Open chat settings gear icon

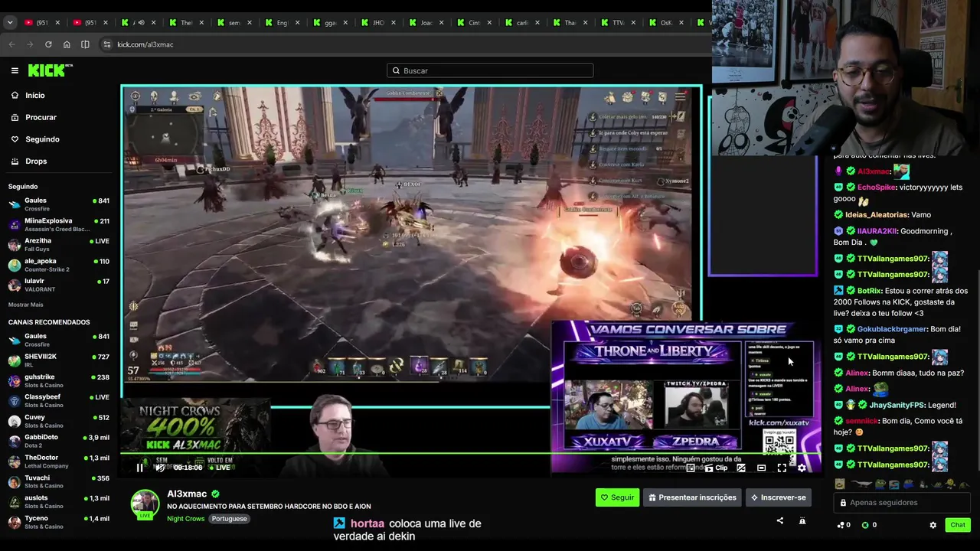pyautogui.click(x=933, y=525)
